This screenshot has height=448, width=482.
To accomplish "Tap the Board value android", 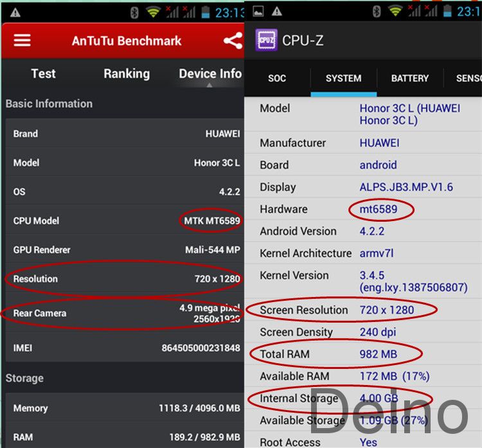I will pos(378,165).
